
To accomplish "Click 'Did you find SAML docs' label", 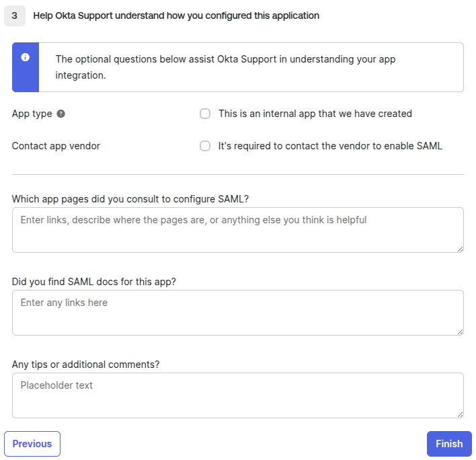I will coord(94,281).
